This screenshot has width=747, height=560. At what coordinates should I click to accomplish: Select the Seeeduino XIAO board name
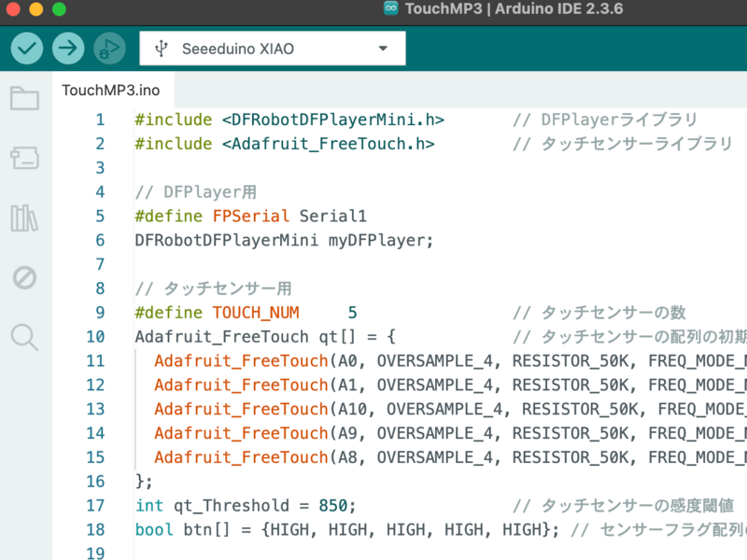(x=237, y=49)
